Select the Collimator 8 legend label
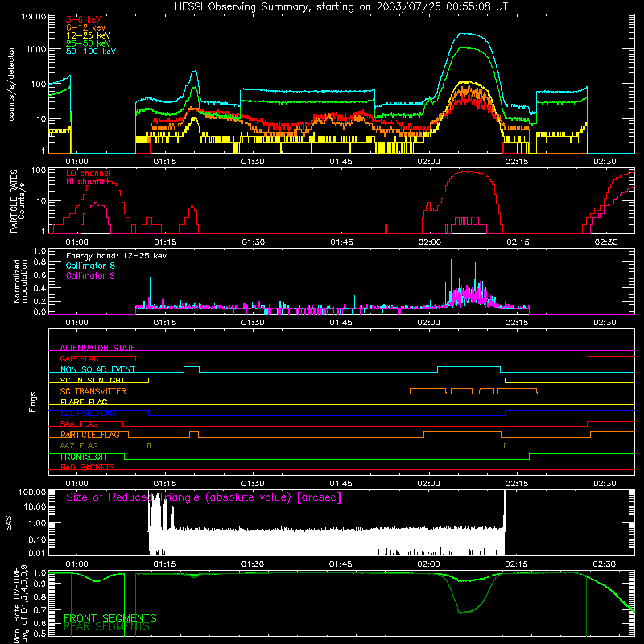644x644 pixels. pyautogui.click(x=90, y=266)
